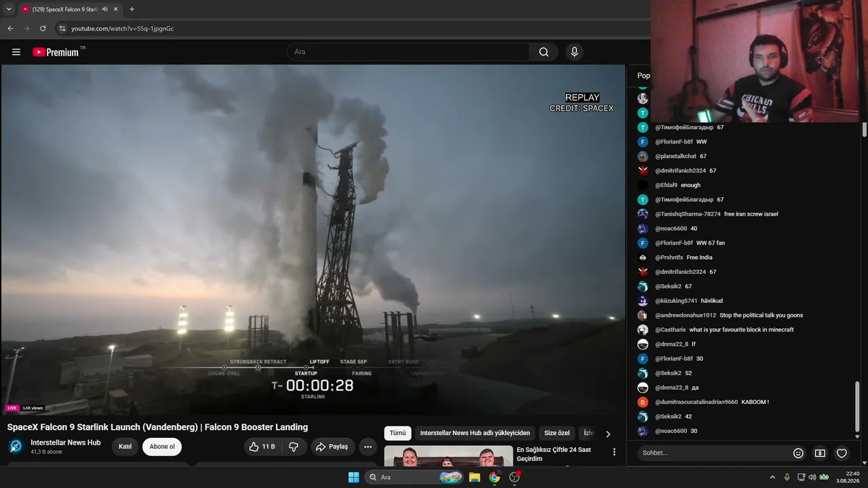This screenshot has width=868, height=488.
Task: Click the Windows taskbar search box
Action: 414,477
